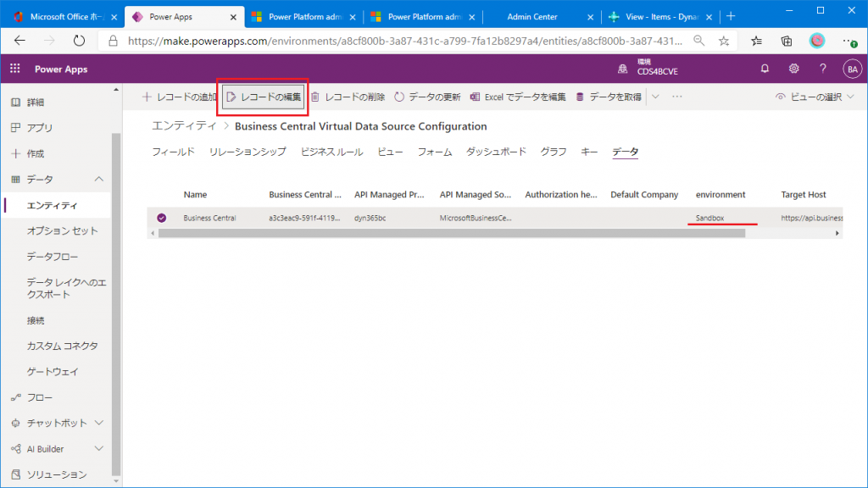The width and height of the screenshot is (868, 488).
Task: Open the ビューの選択 view selector
Action: [x=815, y=97]
